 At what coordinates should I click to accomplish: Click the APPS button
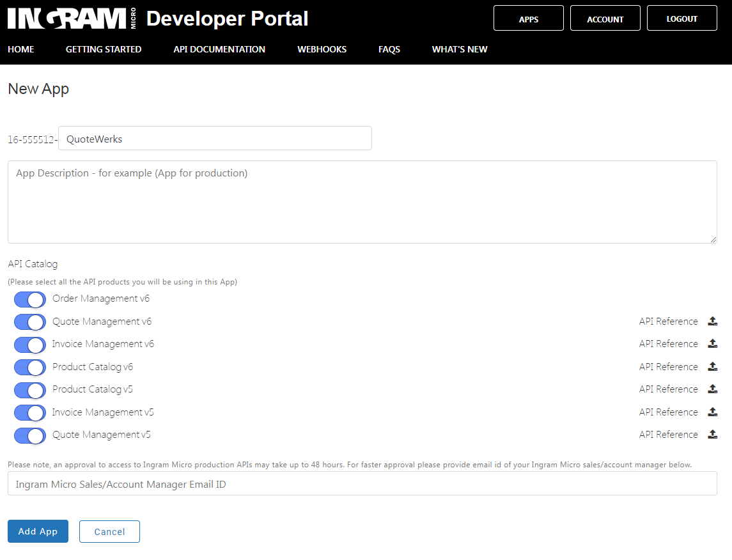coord(529,18)
